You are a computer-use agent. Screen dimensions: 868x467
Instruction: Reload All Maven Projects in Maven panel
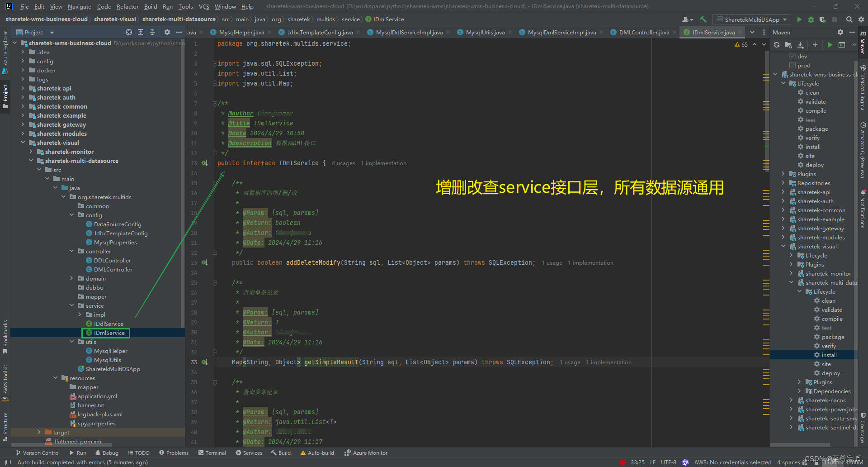(x=776, y=45)
